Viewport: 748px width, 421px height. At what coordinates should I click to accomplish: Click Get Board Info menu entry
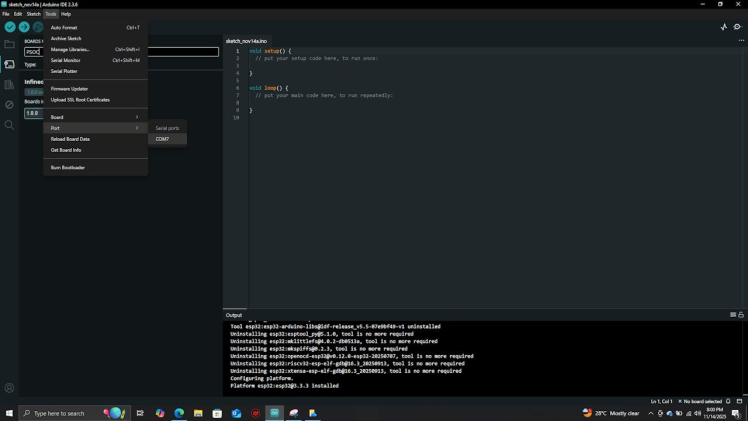(66, 150)
